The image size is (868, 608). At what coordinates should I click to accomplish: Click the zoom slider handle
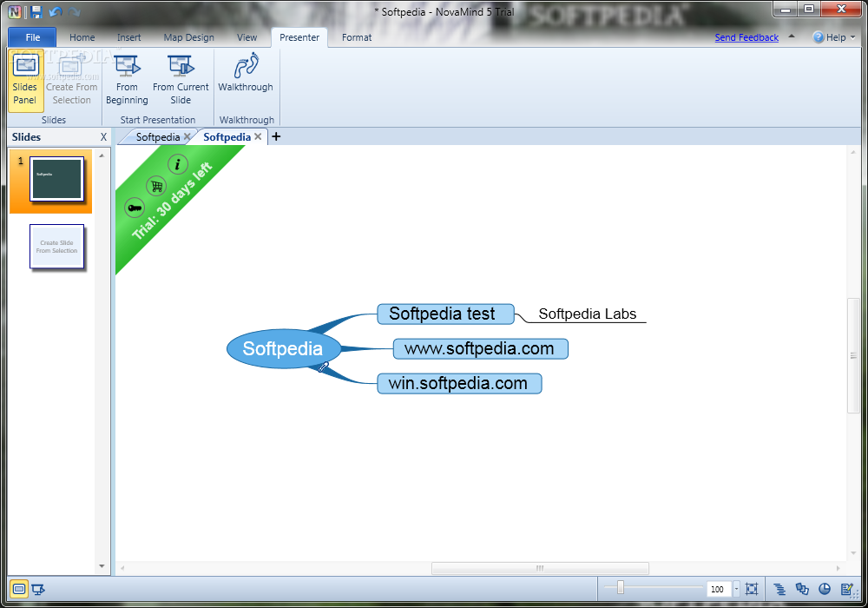pyautogui.click(x=621, y=587)
